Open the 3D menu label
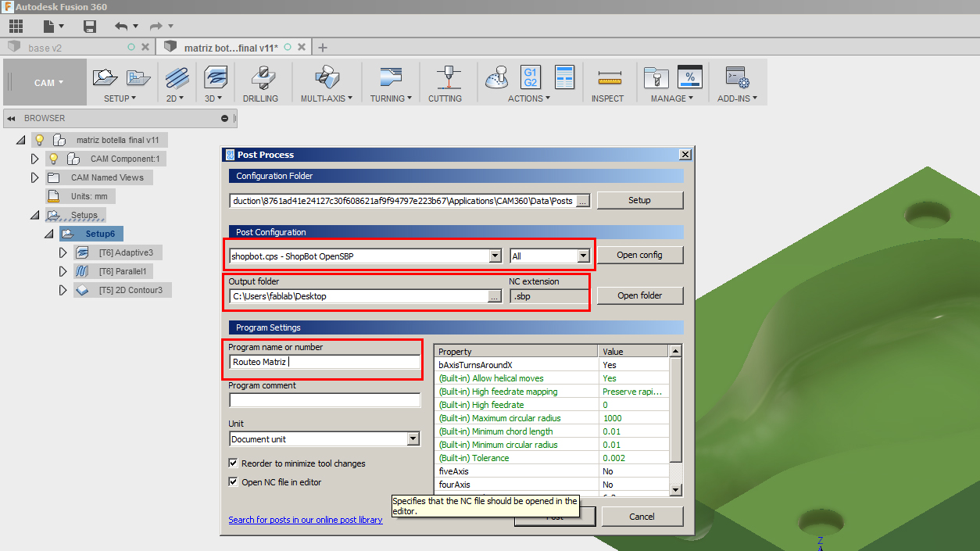This screenshot has height=551, width=980. (x=213, y=98)
